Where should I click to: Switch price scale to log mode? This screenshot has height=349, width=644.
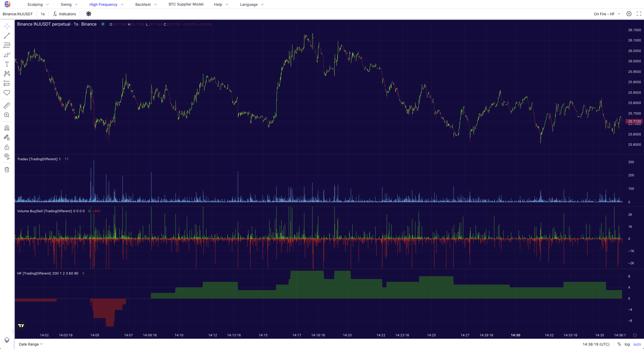[627, 344]
